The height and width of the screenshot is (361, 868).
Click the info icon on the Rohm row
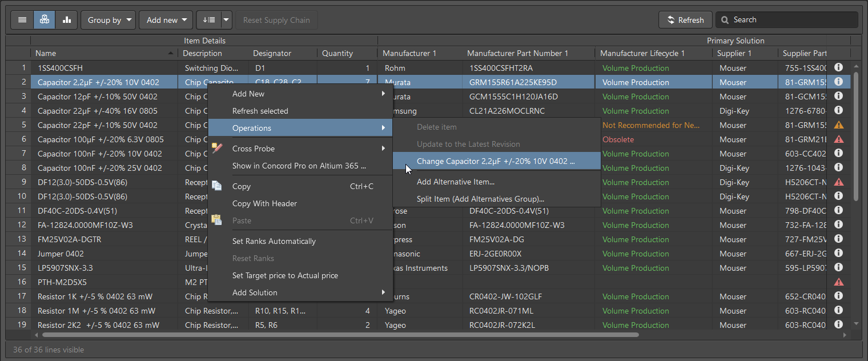point(838,67)
